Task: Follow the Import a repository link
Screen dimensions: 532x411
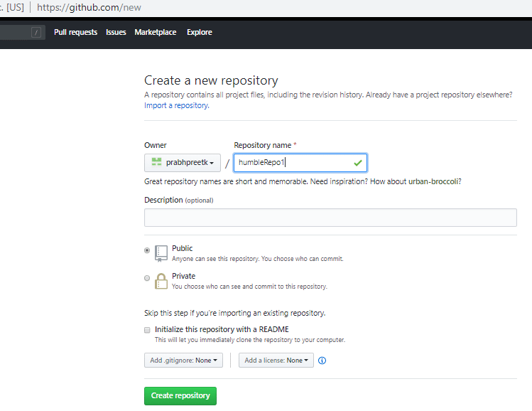Action: point(177,105)
